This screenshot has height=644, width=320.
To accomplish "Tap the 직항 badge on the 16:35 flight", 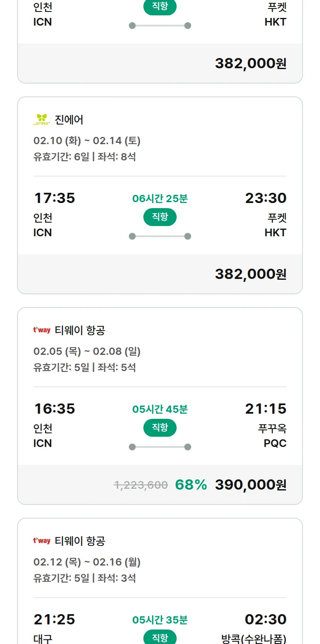I will (160, 428).
